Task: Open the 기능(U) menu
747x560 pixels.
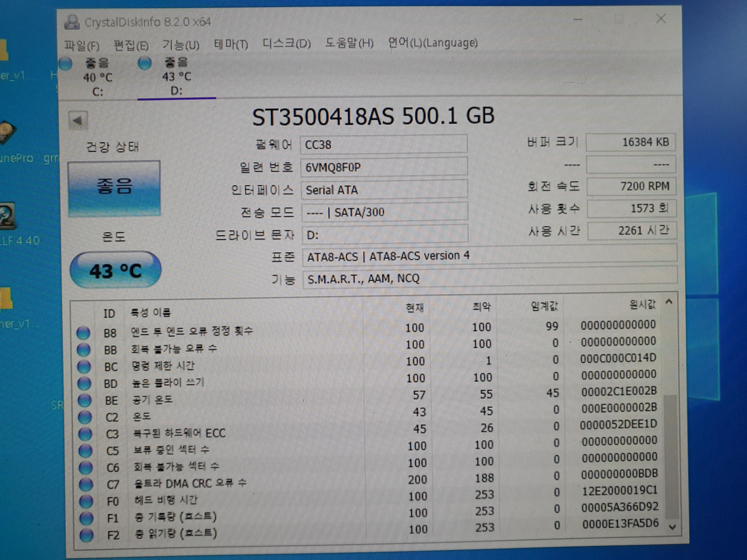Action: click(181, 45)
